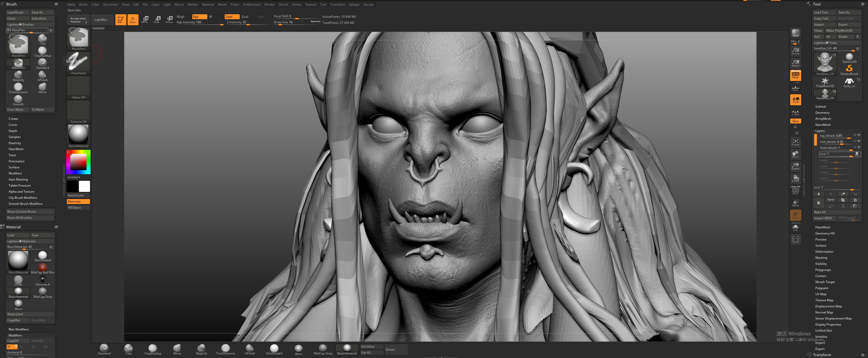
Task: Click Reset Current Brush
Action: [x=30, y=212]
